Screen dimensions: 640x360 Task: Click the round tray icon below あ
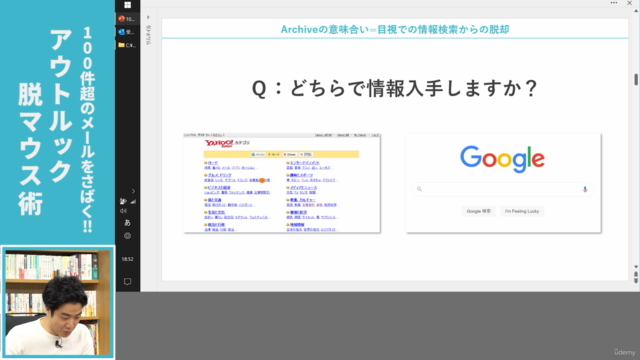127,236
